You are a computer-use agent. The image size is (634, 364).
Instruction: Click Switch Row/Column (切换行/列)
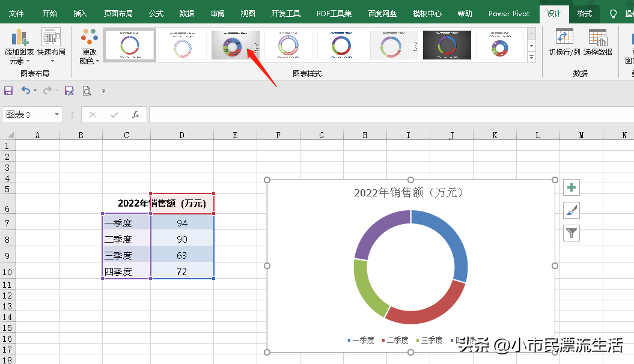pyautogui.click(x=564, y=42)
